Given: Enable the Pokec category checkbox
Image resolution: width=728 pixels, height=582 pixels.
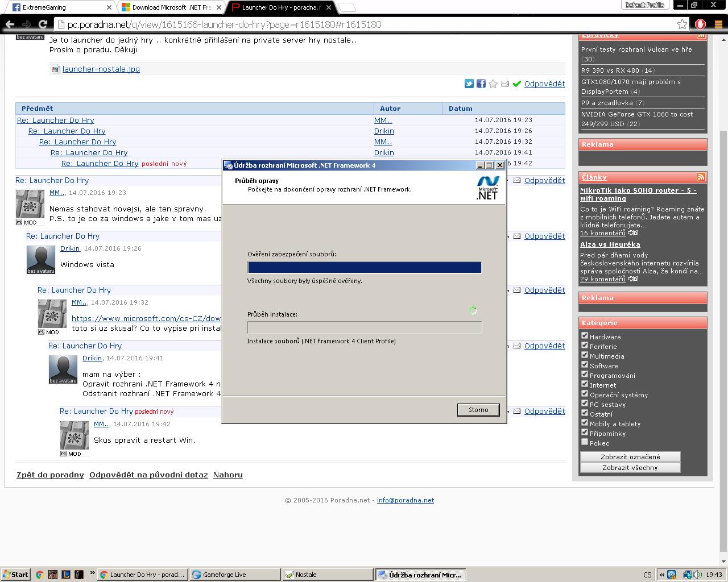Looking at the screenshot, I should coord(585,442).
